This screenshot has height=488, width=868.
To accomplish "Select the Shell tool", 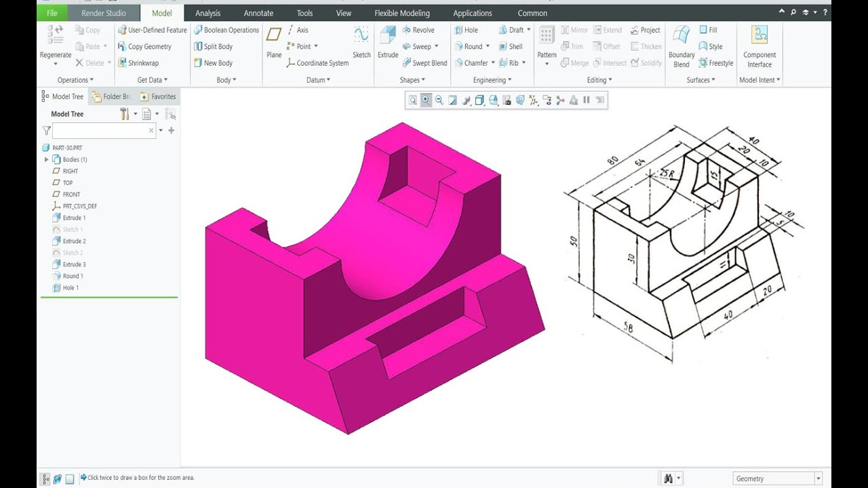I will (511, 47).
